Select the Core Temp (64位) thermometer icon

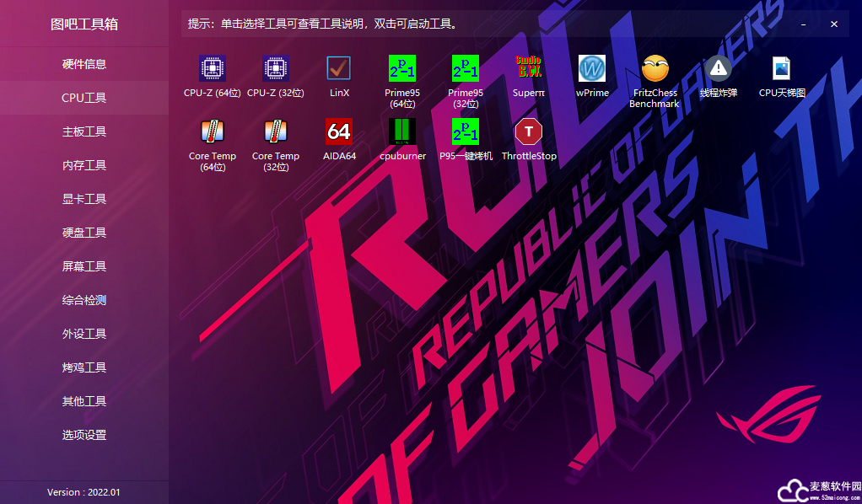click(x=213, y=132)
